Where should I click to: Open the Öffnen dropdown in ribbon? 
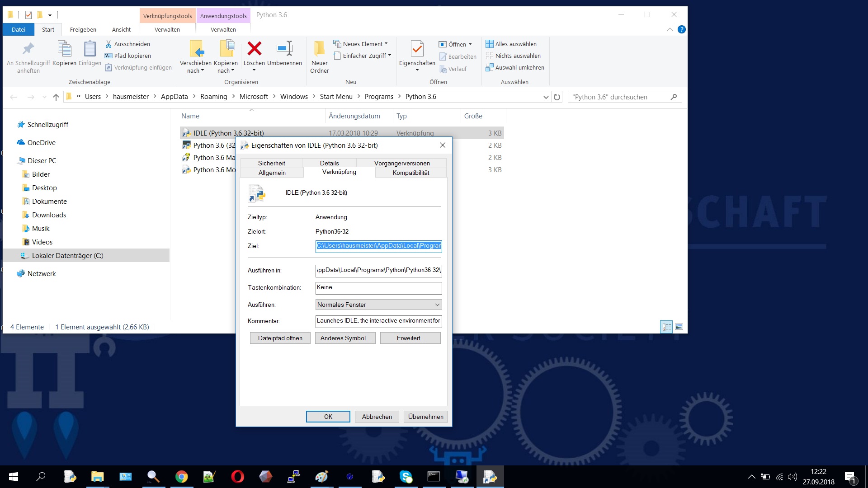(455, 44)
